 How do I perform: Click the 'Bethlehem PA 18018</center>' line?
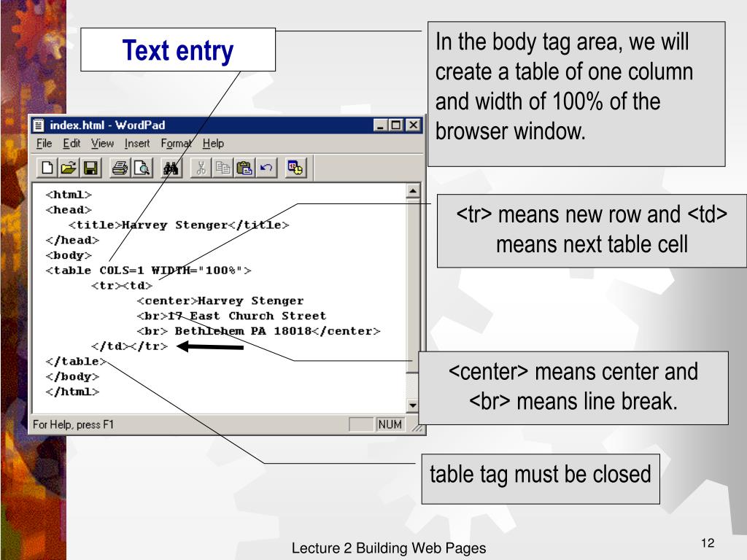point(259,332)
